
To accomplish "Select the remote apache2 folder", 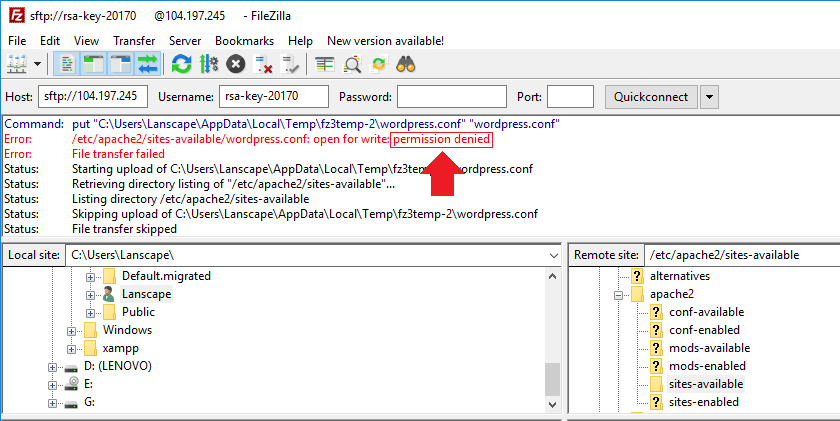I will tap(672, 294).
